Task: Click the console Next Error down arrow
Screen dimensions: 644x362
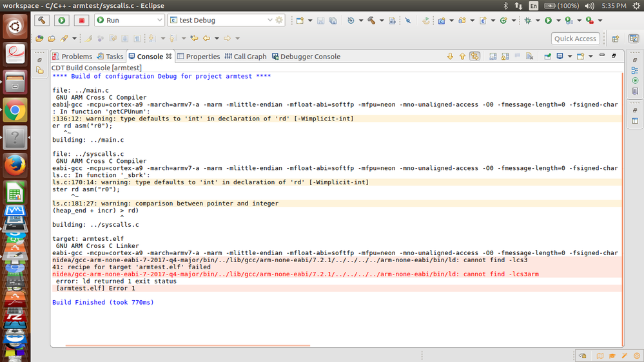Action: pos(450,56)
